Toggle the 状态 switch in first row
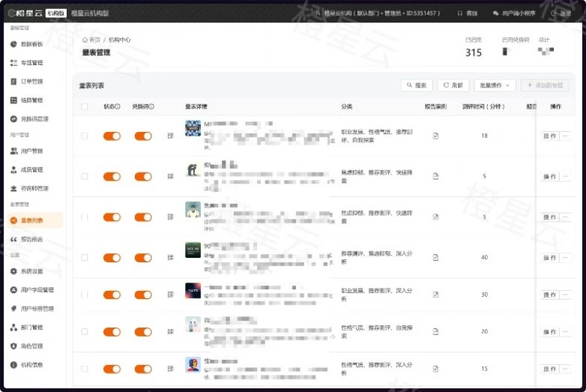Image resolution: width=586 pixels, height=392 pixels. [112, 136]
